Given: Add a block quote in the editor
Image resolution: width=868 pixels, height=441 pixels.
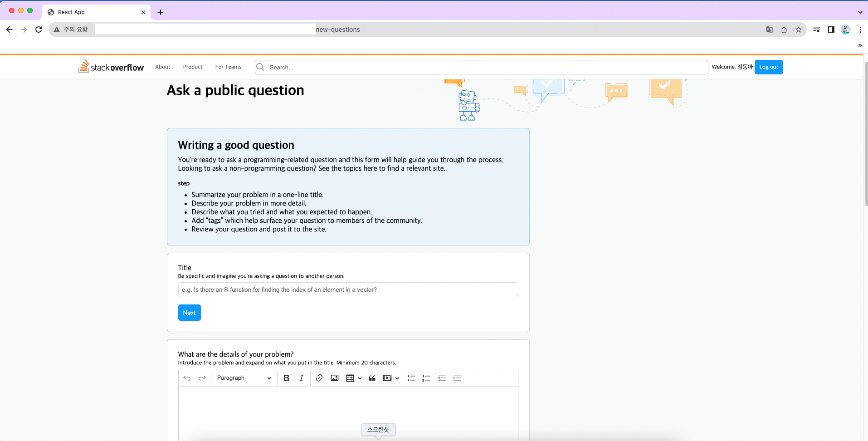Looking at the screenshot, I should pyautogui.click(x=372, y=377).
